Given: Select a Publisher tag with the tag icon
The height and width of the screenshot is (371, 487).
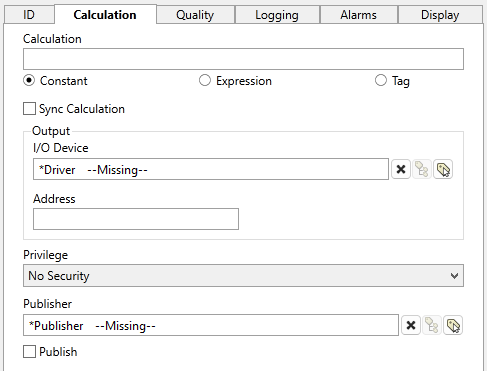Looking at the screenshot, I should [x=453, y=325].
